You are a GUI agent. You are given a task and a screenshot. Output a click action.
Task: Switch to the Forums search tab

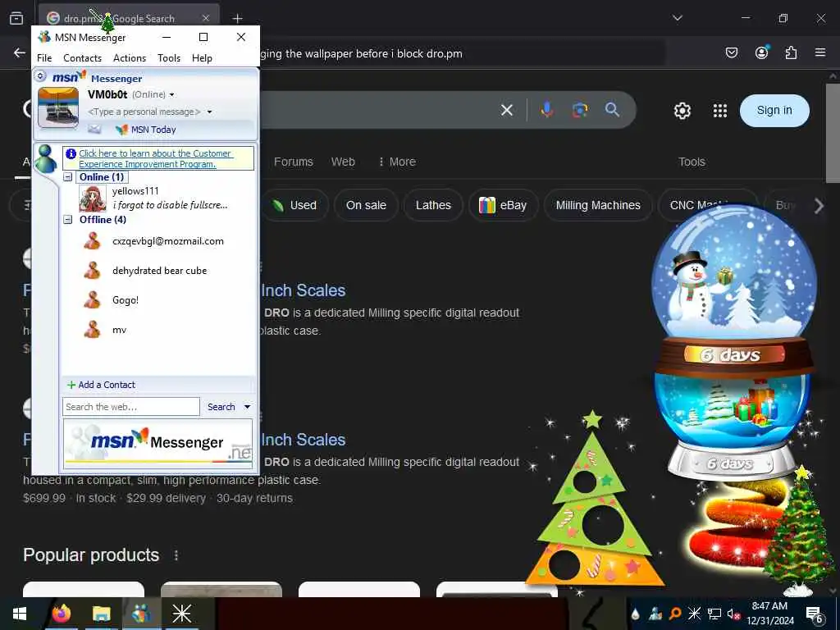[x=294, y=162]
